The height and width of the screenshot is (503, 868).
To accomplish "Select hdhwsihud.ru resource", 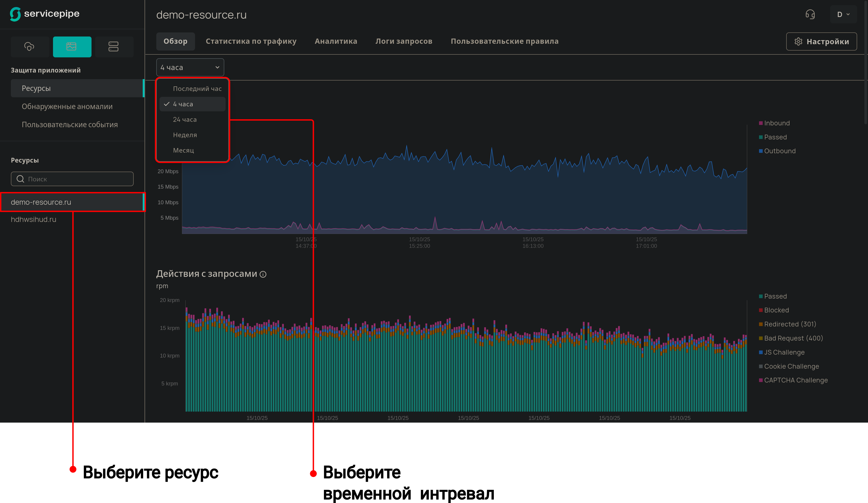I will pyautogui.click(x=34, y=219).
